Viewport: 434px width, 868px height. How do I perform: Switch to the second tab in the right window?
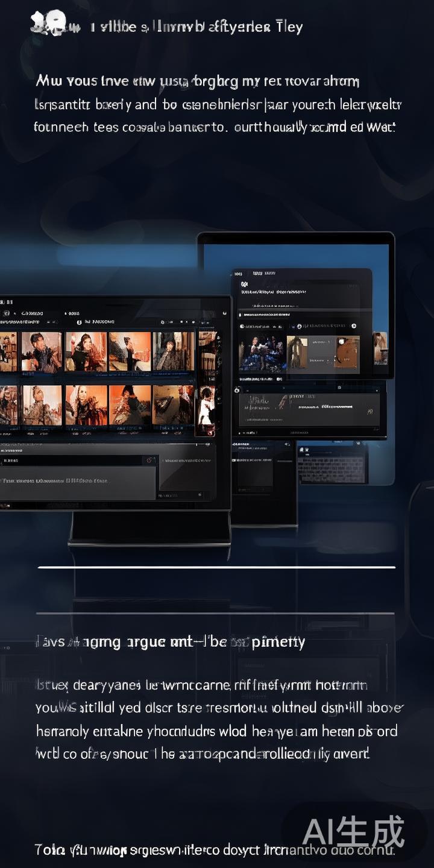click(x=257, y=274)
